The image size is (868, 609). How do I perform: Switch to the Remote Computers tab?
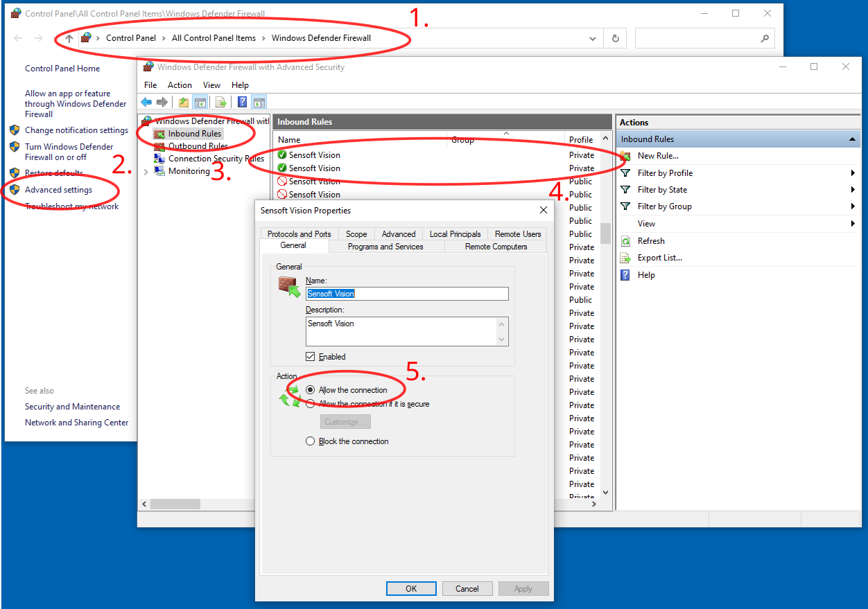pos(496,247)
